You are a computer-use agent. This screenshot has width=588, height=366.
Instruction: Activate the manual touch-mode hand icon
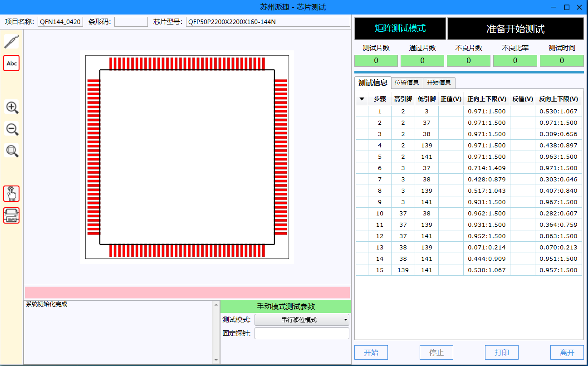tap(11, 194)
